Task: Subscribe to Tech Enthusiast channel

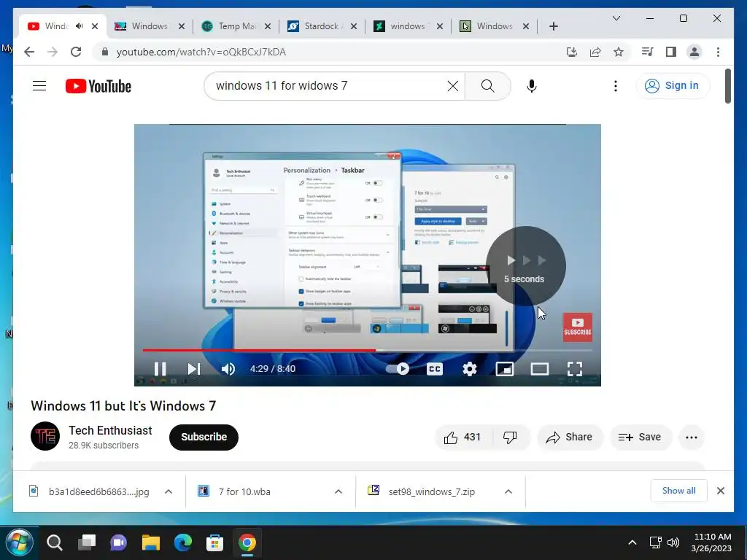Action: pyautogui.click(x=204, y=437)
